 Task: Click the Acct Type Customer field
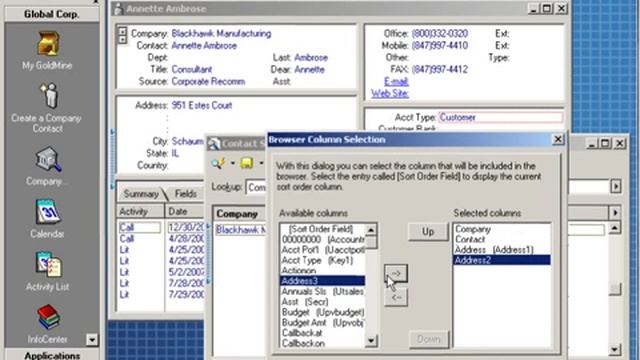(x=501, y=118)
